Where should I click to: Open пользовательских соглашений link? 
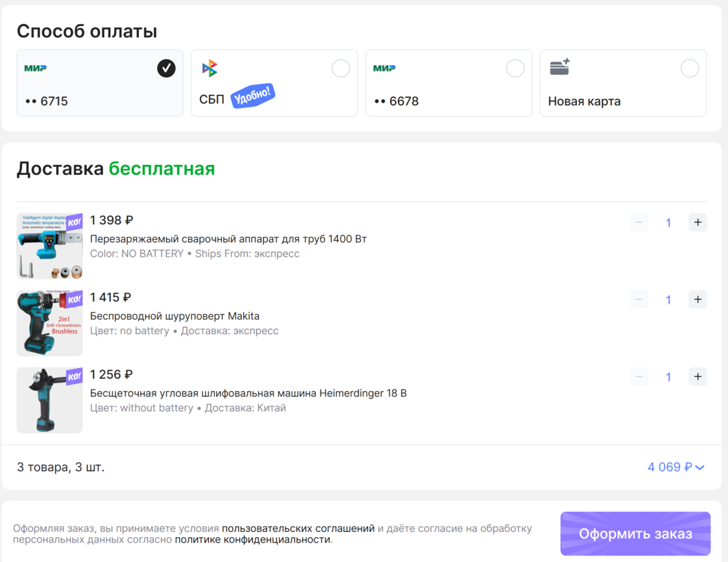tap(298, 529)
